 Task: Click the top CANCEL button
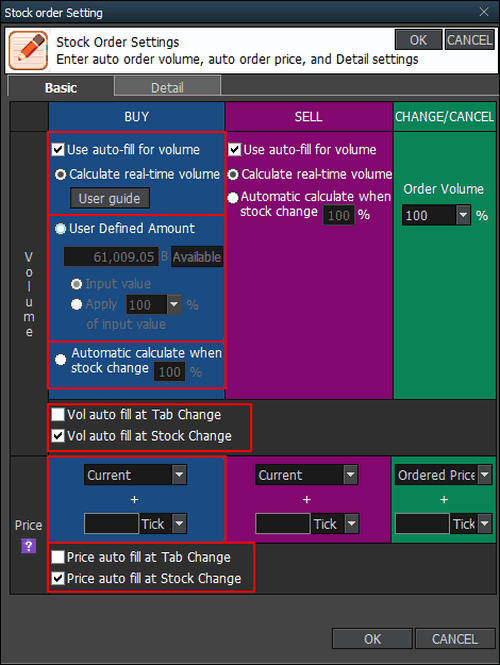coord(469,40)
